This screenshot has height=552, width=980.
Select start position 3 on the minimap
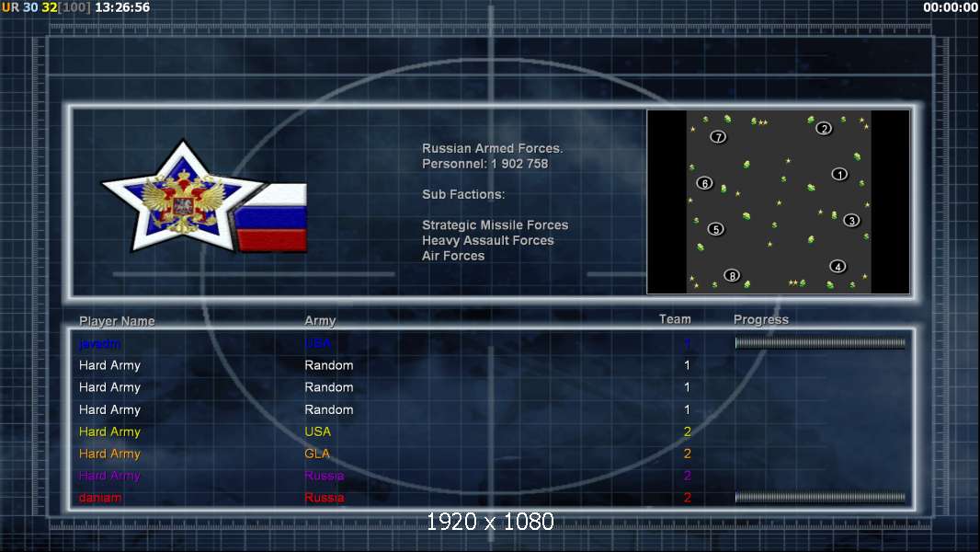(851, 221)
